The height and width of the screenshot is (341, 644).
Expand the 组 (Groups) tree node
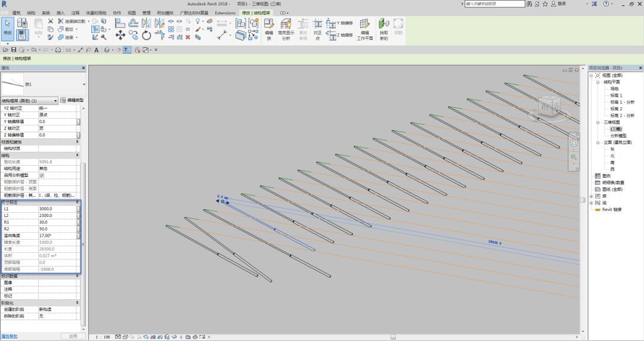pos(591,203)
